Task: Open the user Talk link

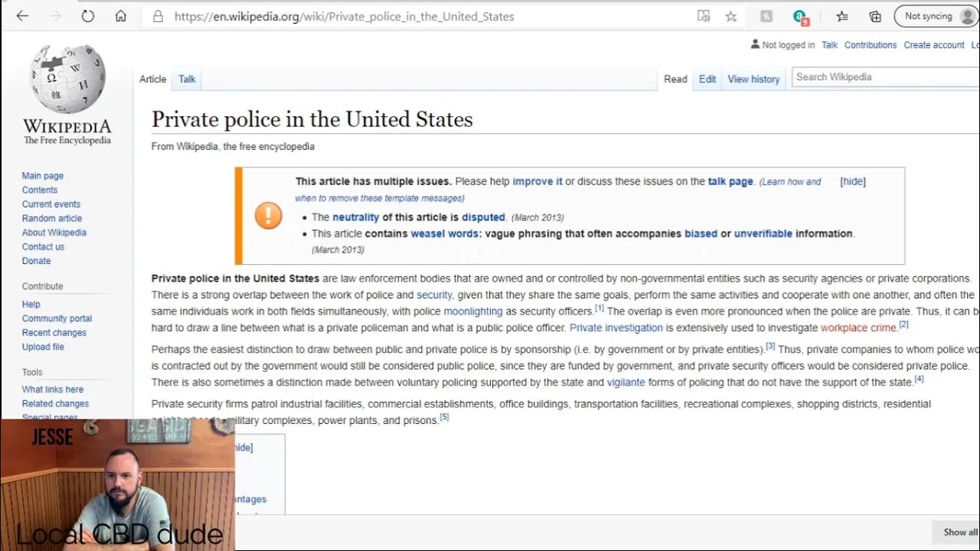Action: 830,45
